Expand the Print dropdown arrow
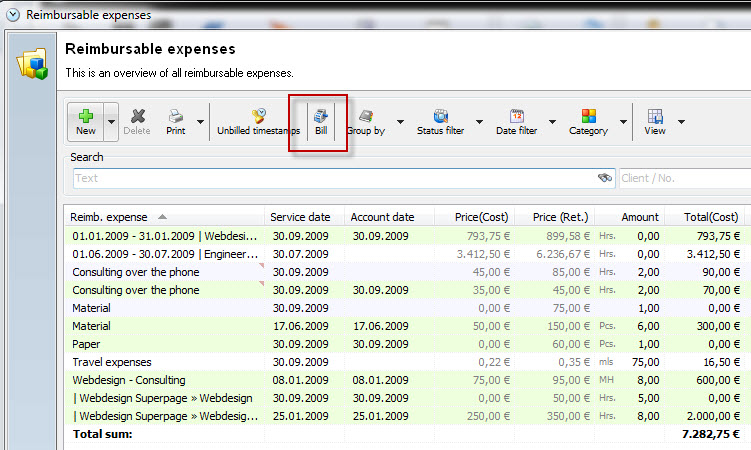 (200, 122)
